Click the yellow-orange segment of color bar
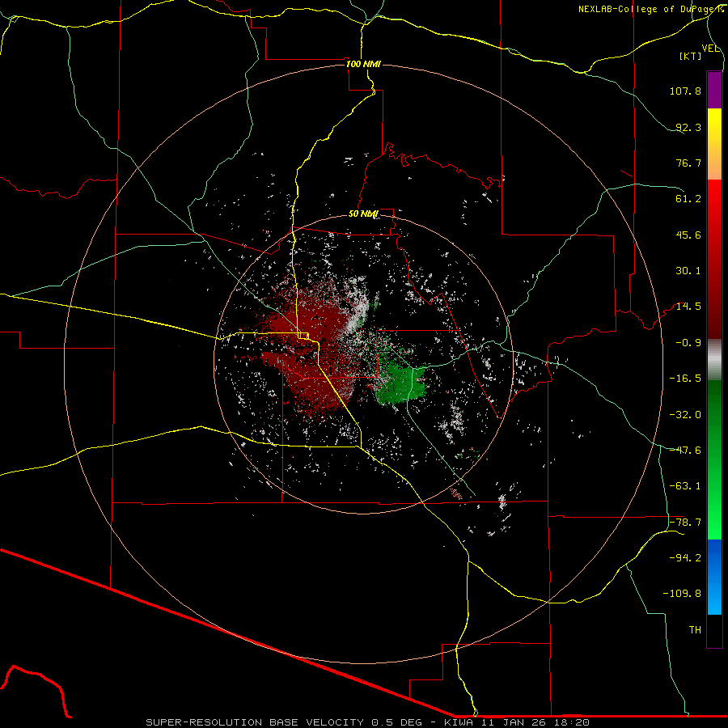 (x=714, y=144)
